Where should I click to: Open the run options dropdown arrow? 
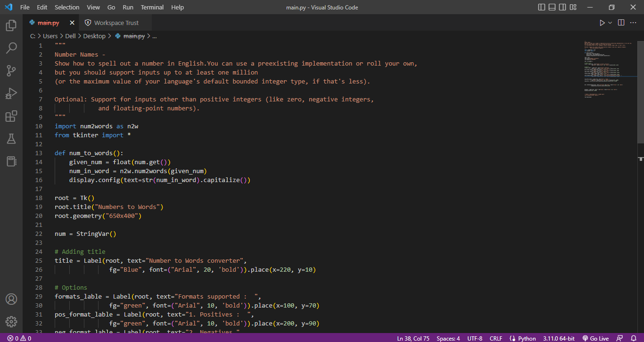[610, 23]
